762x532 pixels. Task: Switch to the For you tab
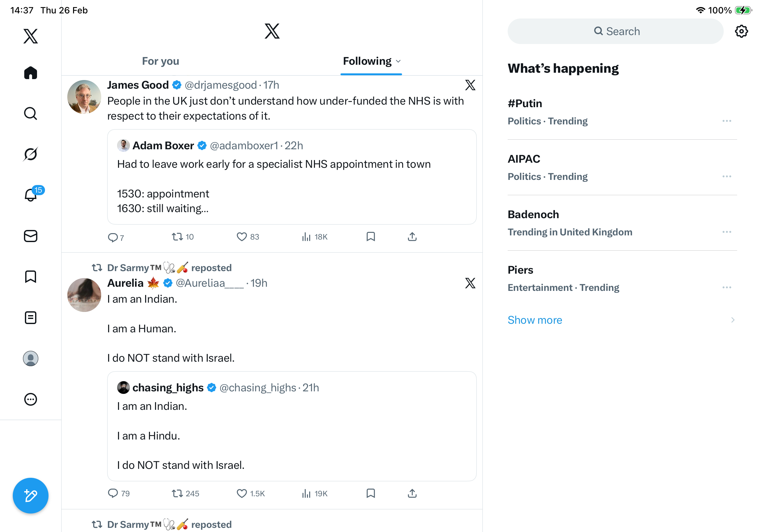point(160,61)
